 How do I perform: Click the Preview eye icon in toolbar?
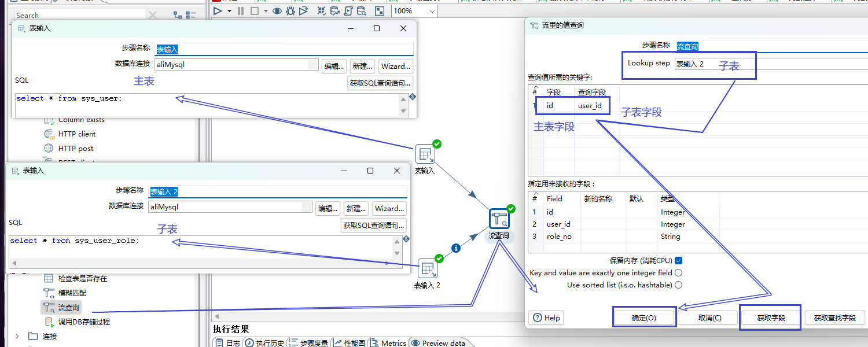pyautogui.click(x=277, y=11)
